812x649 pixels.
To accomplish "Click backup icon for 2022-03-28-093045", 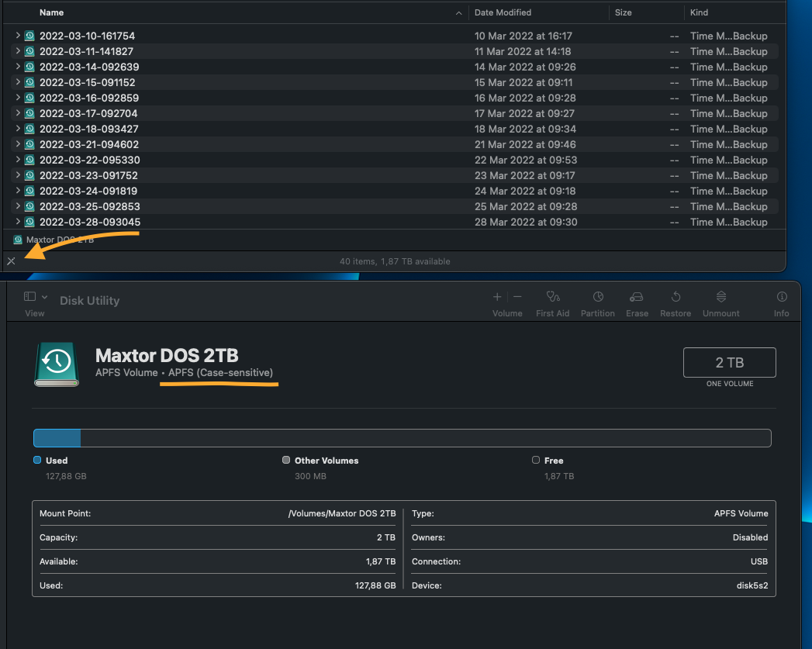I will click(29, 222).
